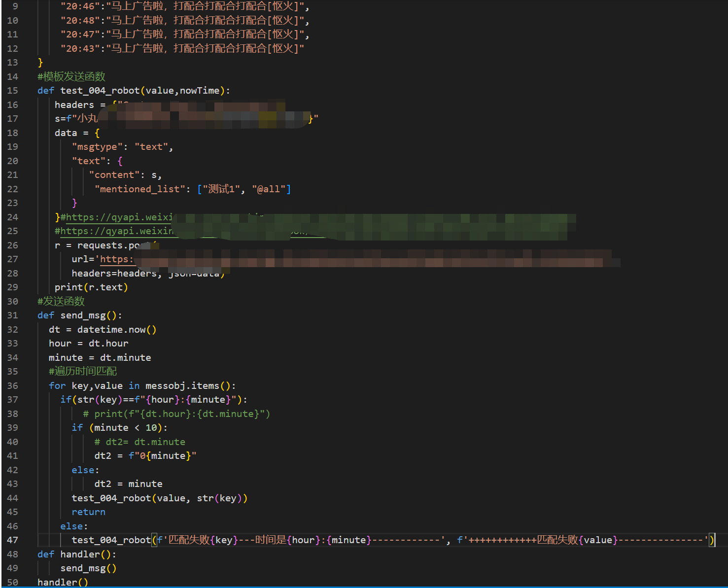Click the 'else:' on line 46

click(x=74, y=526)
